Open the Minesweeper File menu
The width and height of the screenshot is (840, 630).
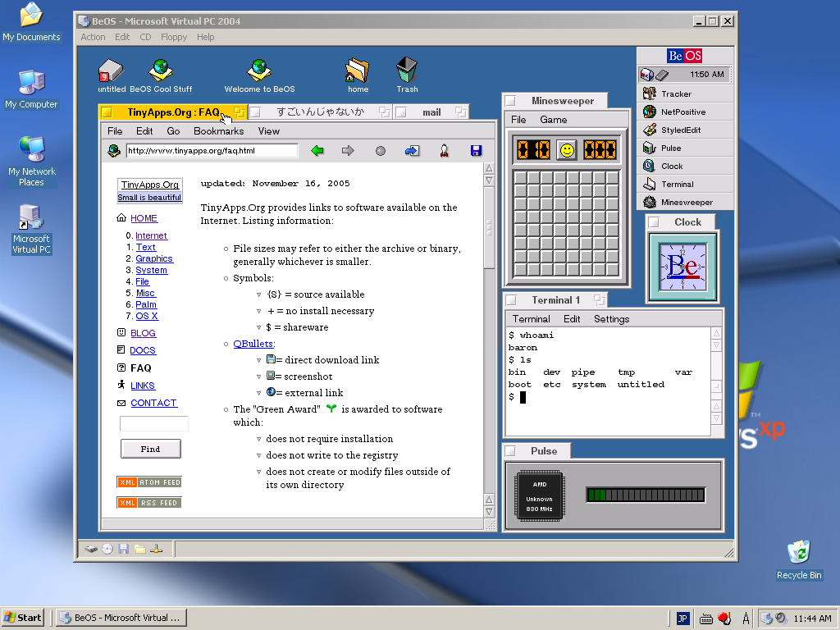(x=518, y=120)
